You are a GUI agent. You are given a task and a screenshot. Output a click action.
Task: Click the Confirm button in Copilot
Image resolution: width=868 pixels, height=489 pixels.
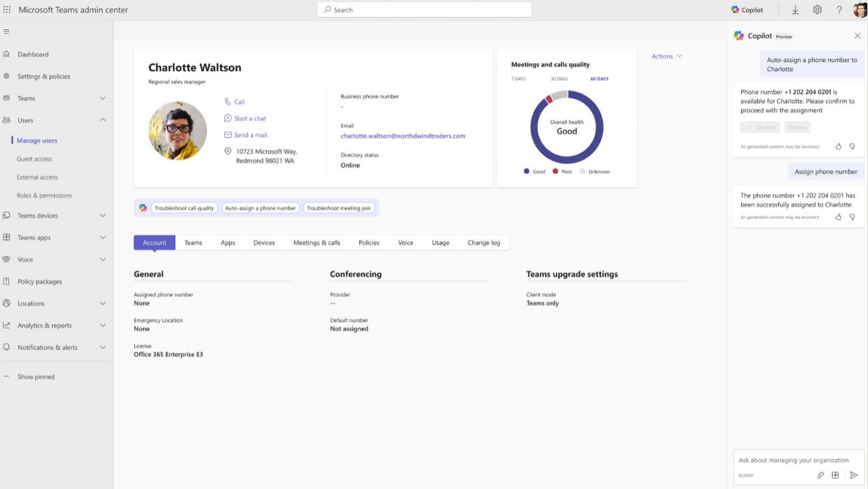point(760,127)
